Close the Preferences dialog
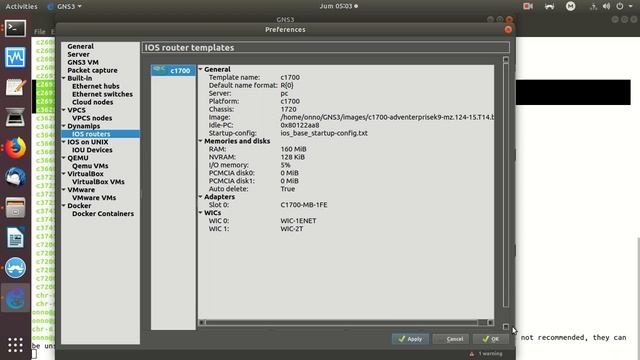Viewport: 640px width, 360px height. pyautogui.click(x=508, y=29)
